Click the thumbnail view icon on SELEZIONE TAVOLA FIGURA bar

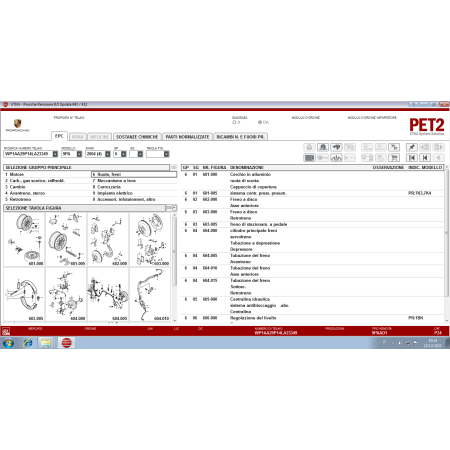(x=169, y=208)
